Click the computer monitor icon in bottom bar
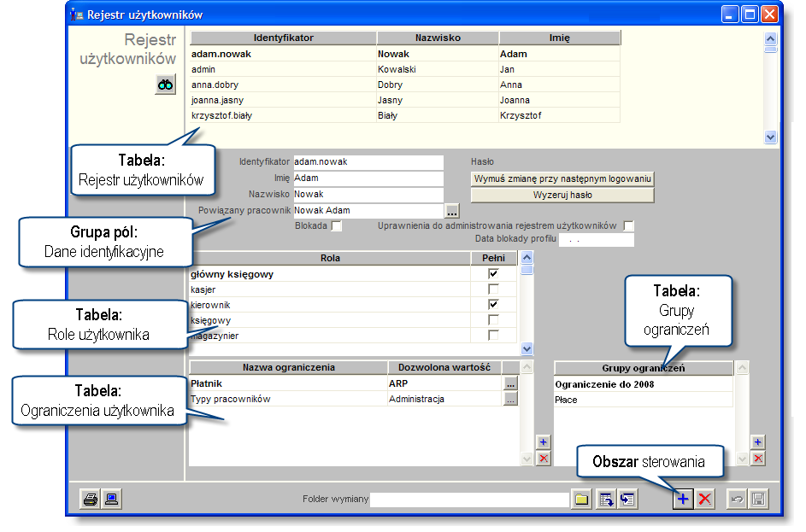Image resolution: width=806 pixels, height=532 pixels. click(112, 500)
